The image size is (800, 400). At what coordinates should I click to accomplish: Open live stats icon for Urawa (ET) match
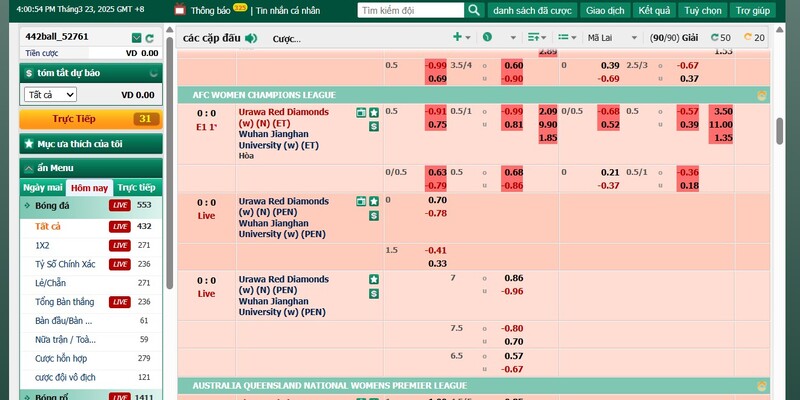(361, 113)
